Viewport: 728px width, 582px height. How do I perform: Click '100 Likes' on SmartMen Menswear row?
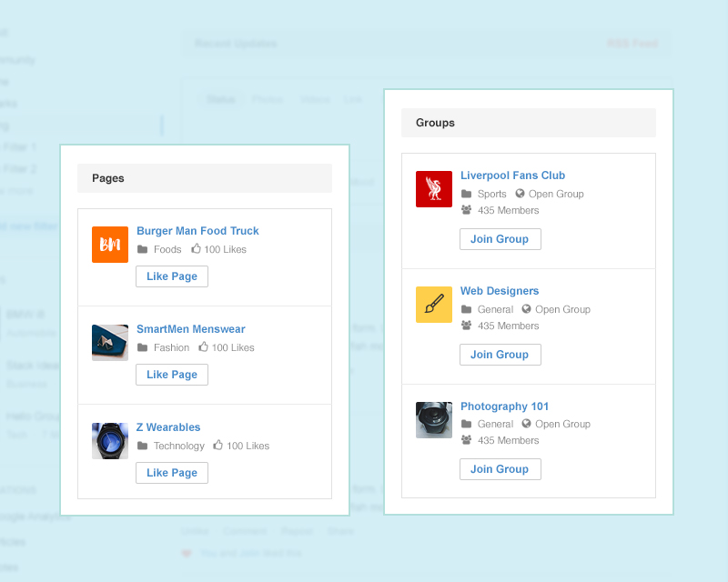233,347
